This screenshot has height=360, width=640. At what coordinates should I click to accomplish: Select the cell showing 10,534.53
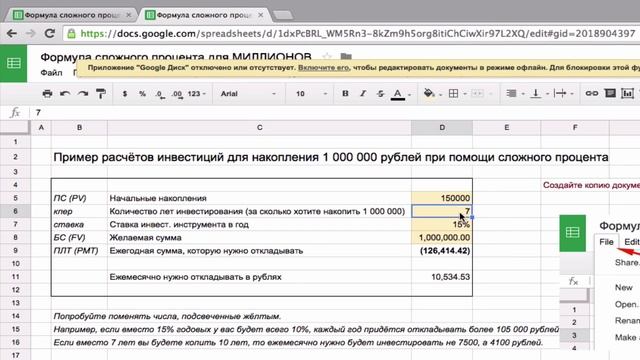click(442, 277)
